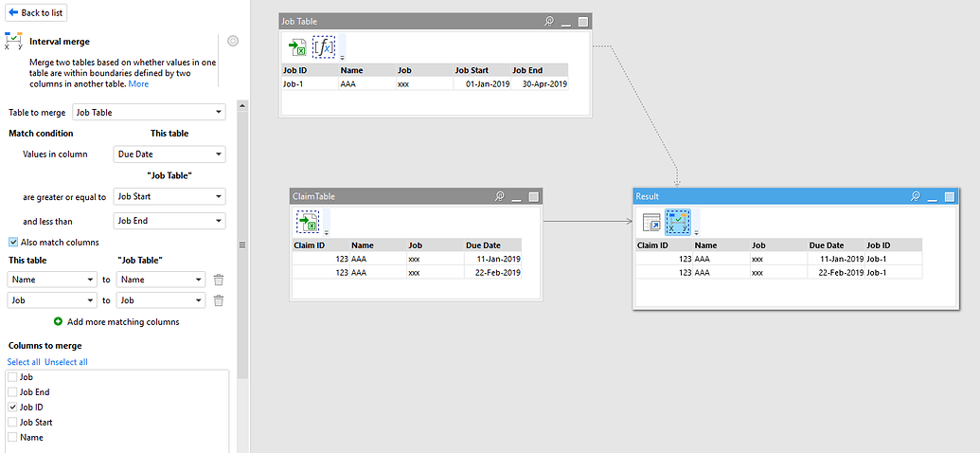
Task: Expand the ClaimTable actions overflow arrow
Action: tap(327, 231)
